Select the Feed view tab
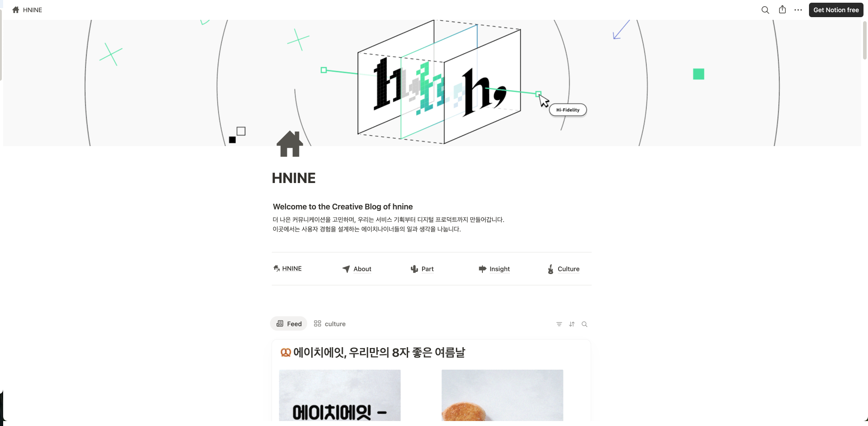This screenshot has height=426, width=868. (289, 324)
